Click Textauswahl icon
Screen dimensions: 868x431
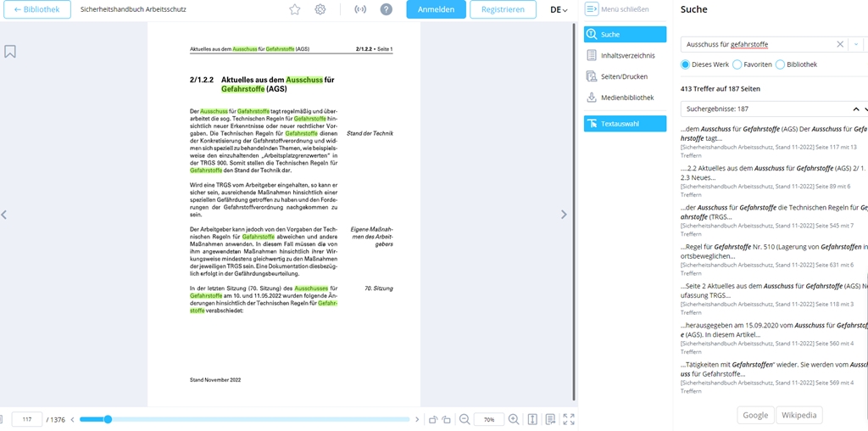click(591, 124)
